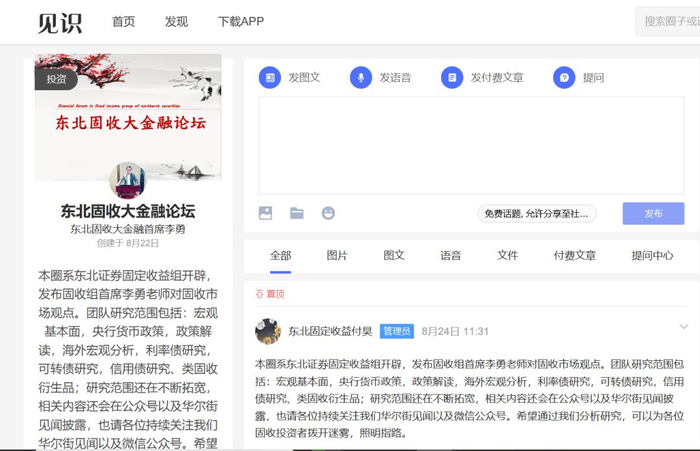Focus the search box in the header
The width and height of the screenshot is (700, 451).
pos(668,21)
